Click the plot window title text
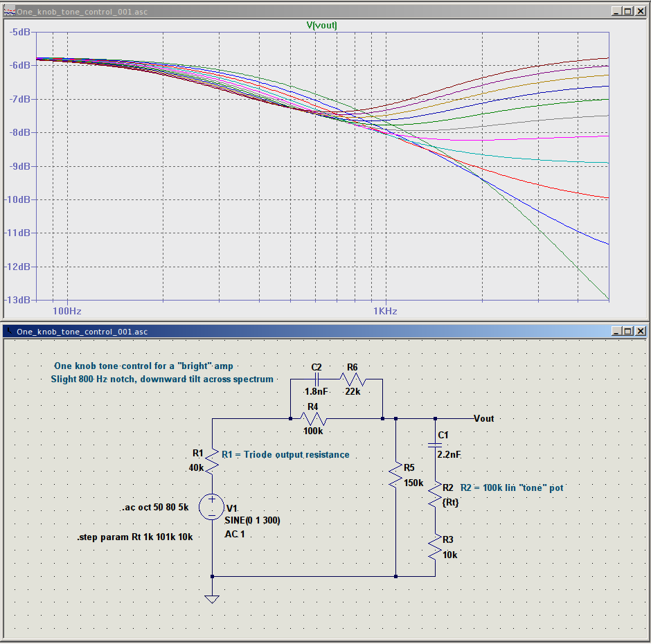 (x=82, y=12)
